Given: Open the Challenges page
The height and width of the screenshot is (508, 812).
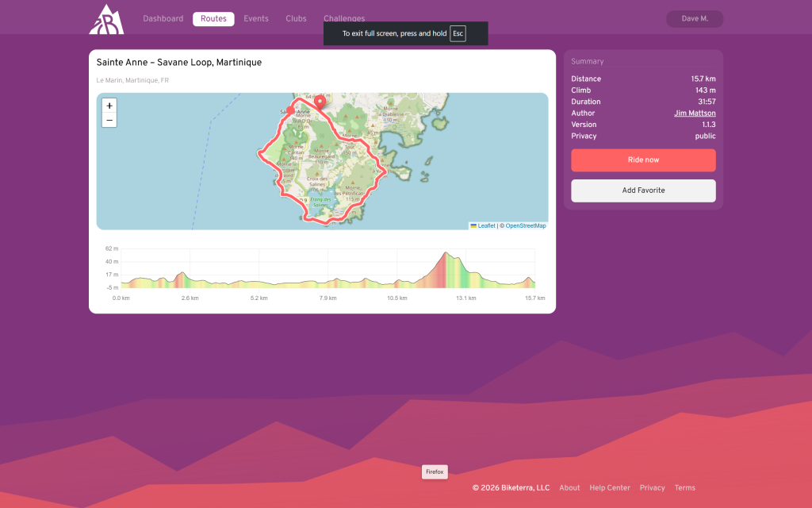Looking at the screenshot, I should point(344,17).
